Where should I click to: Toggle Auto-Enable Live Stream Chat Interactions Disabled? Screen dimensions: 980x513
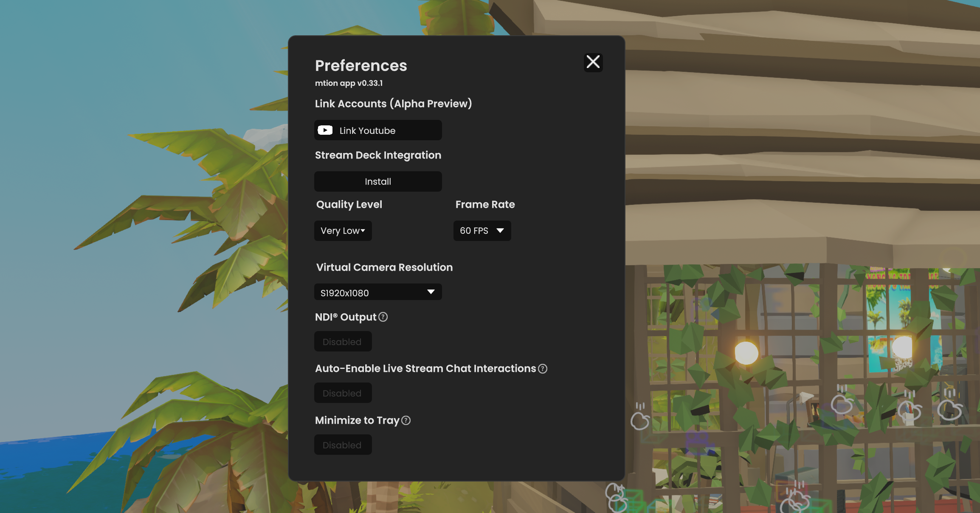coord(343,393)
